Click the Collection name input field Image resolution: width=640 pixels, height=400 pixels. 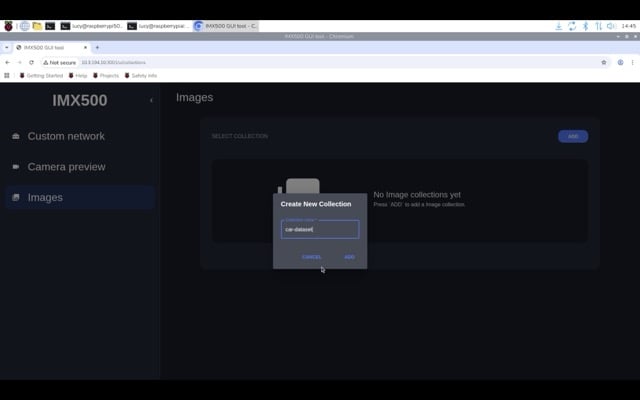pyautogui.click(x=319, y=229)
